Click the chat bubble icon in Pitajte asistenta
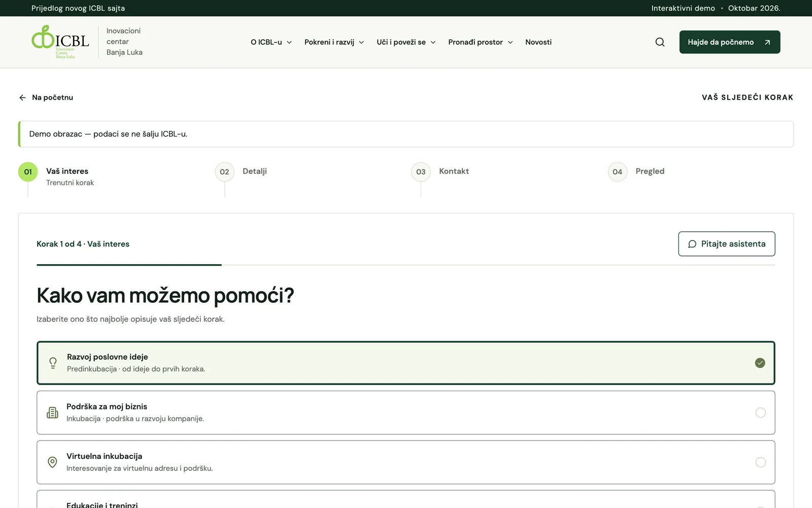812x508 pixels. [692, 244]
